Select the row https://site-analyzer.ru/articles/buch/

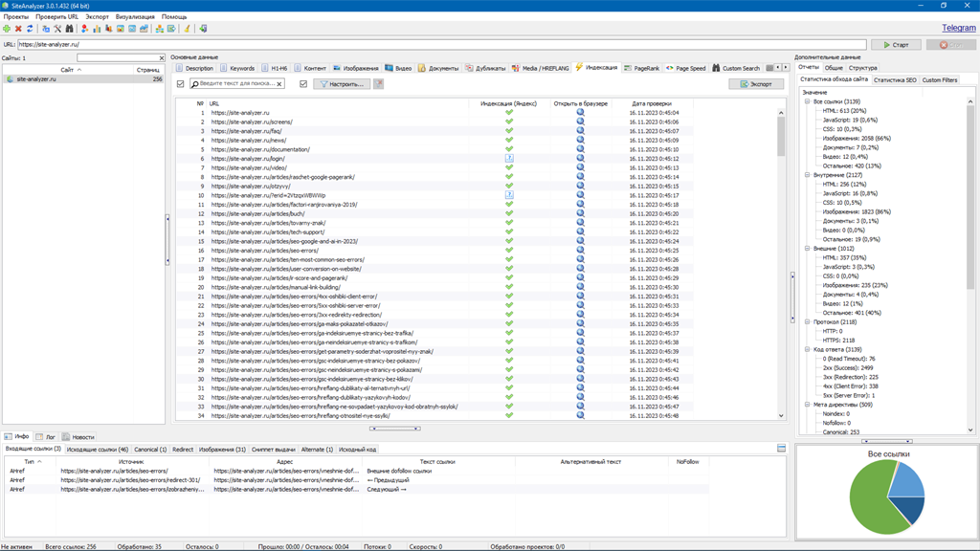(434, 213)
